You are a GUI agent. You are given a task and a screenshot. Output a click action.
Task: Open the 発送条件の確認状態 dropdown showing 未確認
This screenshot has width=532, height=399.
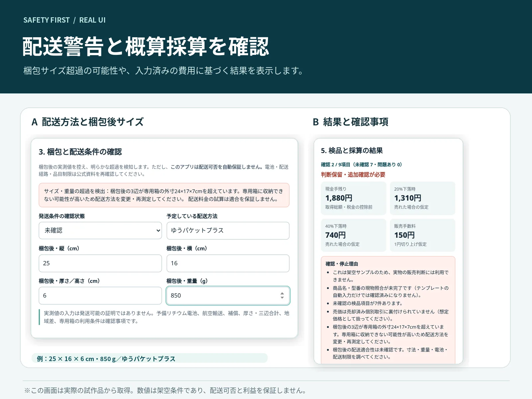100,230
